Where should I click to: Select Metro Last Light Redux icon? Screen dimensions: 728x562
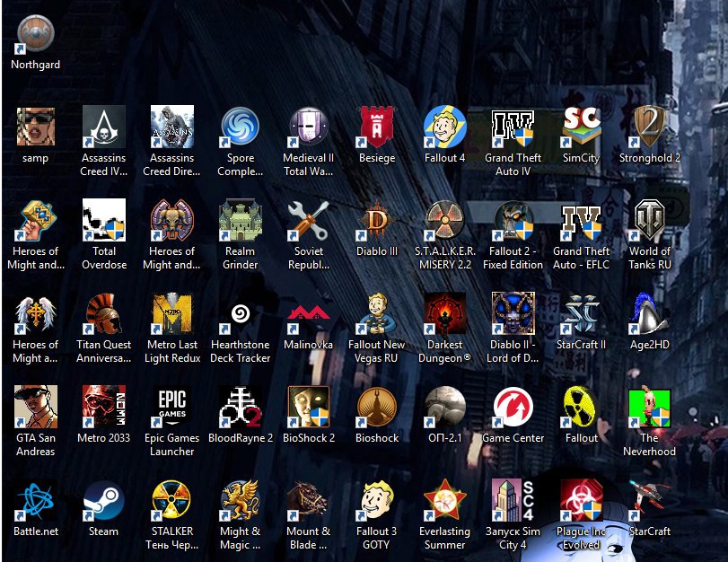(x=172, y=313)
